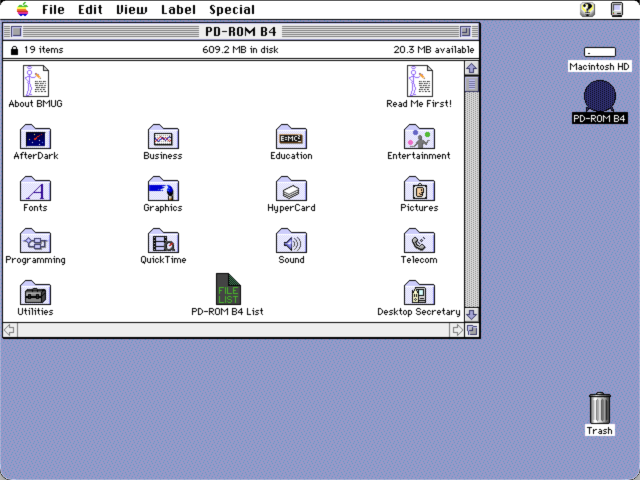Click the PD-ROM B4 window close box

click(16, 31)
